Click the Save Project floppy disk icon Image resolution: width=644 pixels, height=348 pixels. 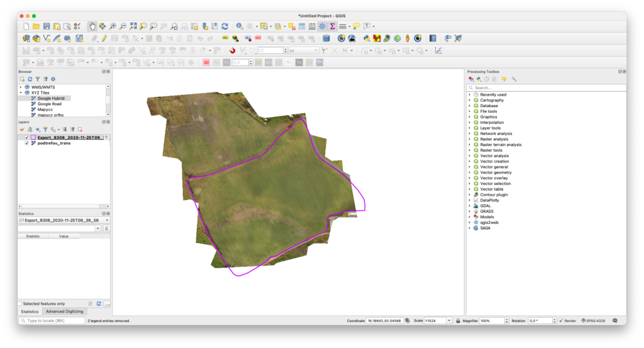tap(47, 26)
